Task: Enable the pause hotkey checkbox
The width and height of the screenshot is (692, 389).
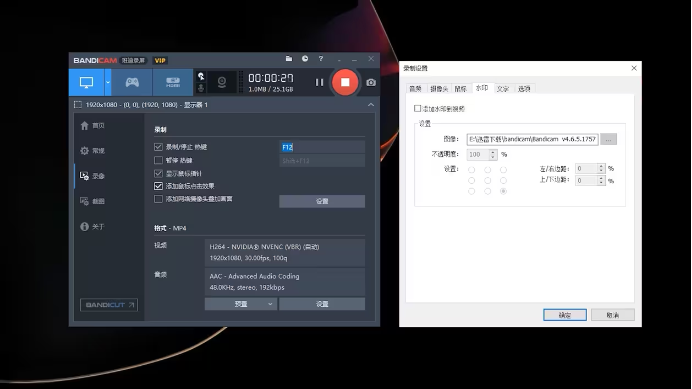Action: point(158,160)
